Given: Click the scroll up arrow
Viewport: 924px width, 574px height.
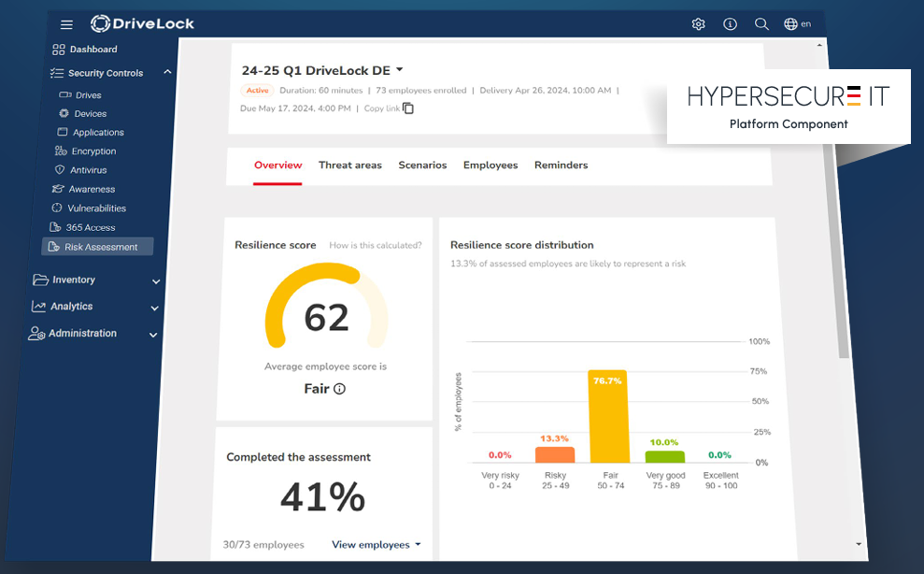Looking at the screenshot, I should [x=819, y=45].
